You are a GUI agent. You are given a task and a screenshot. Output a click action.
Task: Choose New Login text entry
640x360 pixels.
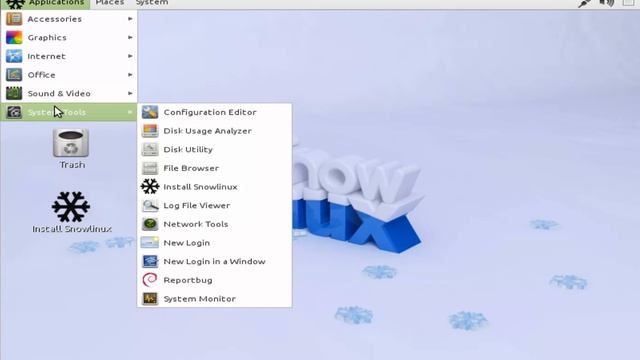(x=187, y=243)
